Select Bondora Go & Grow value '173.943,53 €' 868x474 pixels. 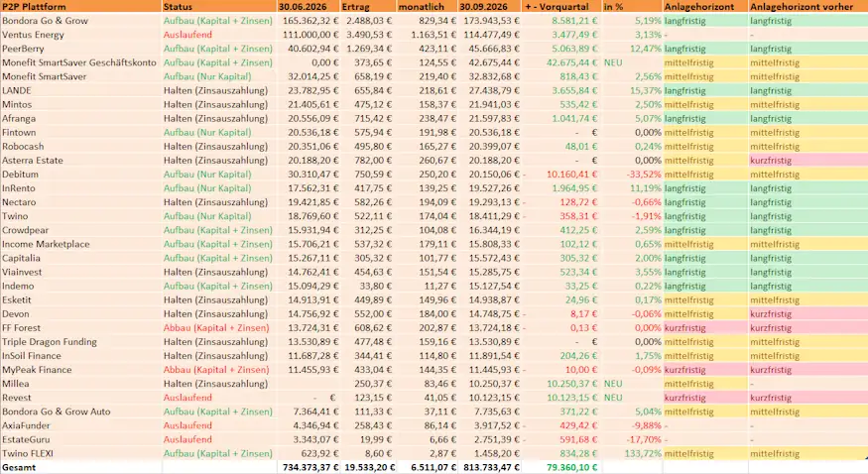489,21
